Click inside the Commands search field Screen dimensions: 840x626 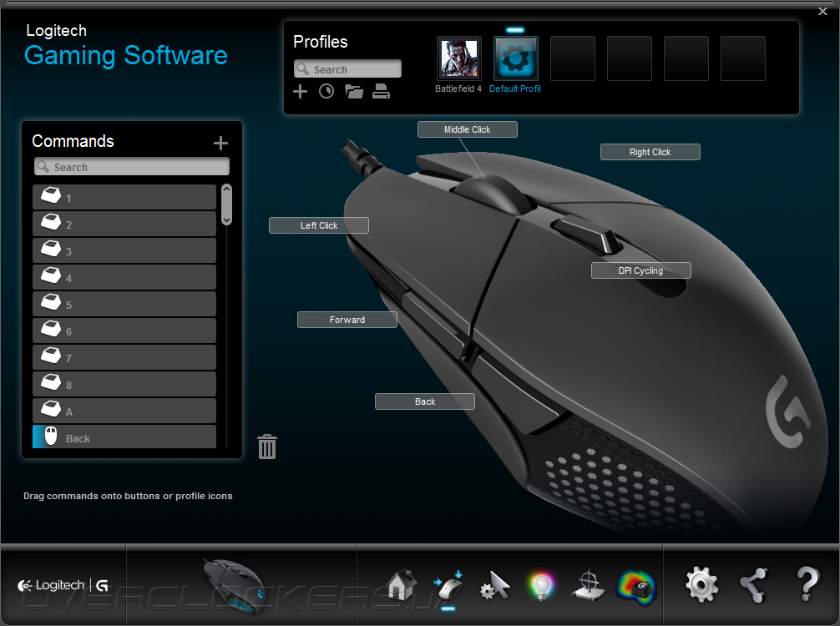(x=132, y=167)
